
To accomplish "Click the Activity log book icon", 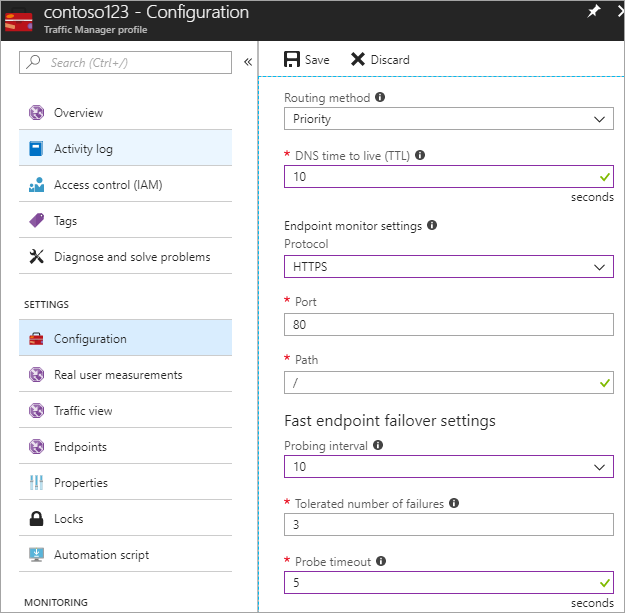I will pos(36,148).
